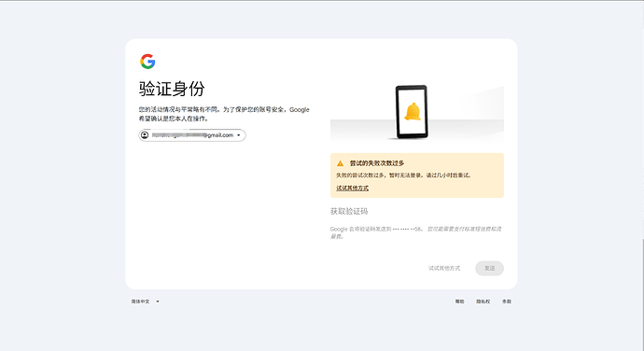Click the 尝试的失败次数过多 alert title

point(377,163)
